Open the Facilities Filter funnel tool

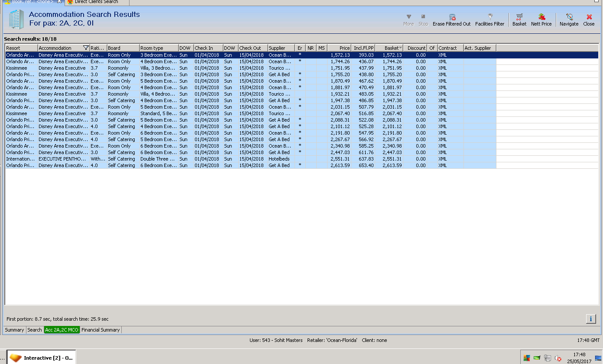(490, 20)
